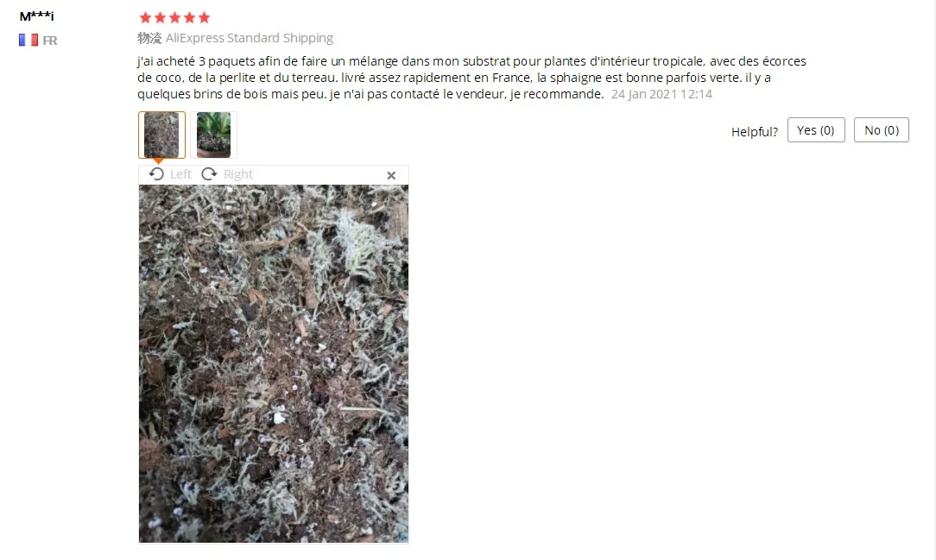Click the AliExpress Standard Shipping text

coord(250,38)
